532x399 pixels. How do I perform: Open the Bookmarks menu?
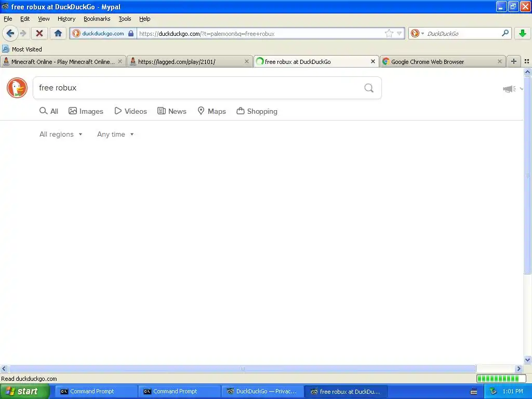(97, 19)
